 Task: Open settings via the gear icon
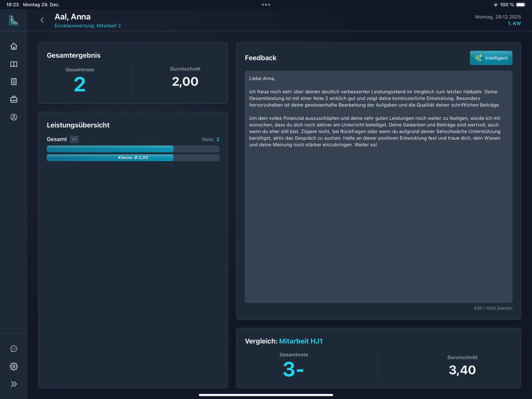click(x=14, y=366)
